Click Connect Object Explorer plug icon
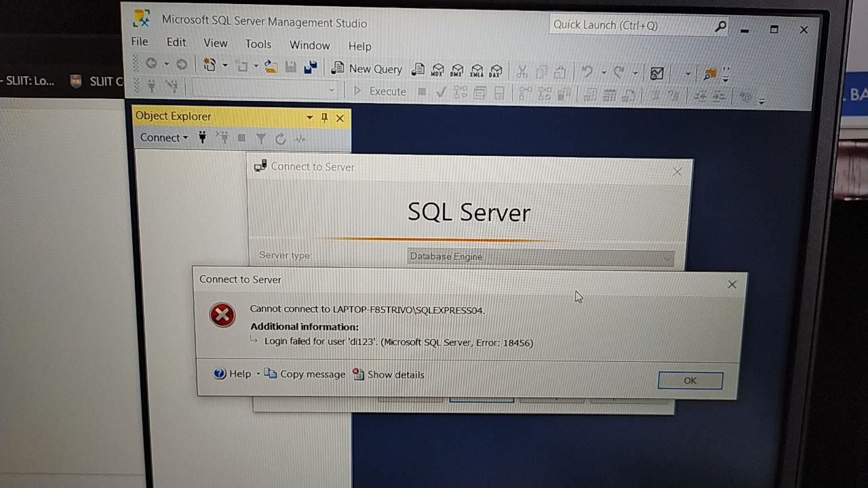Screen dimensions: 868x488 pos(202,138)
